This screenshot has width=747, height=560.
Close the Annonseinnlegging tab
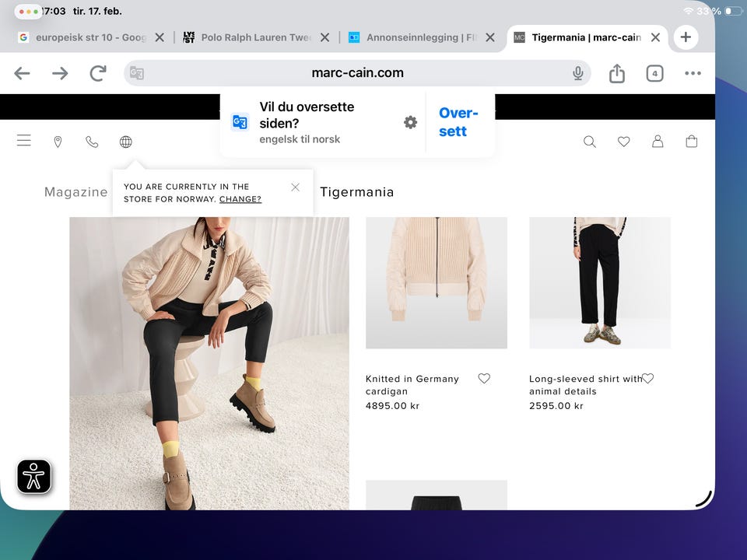click(490, 37)
